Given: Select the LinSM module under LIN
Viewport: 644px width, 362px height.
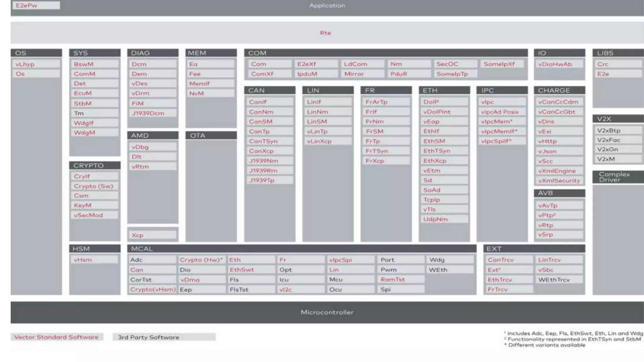Looking at the screenshot, I should point(328,122).
